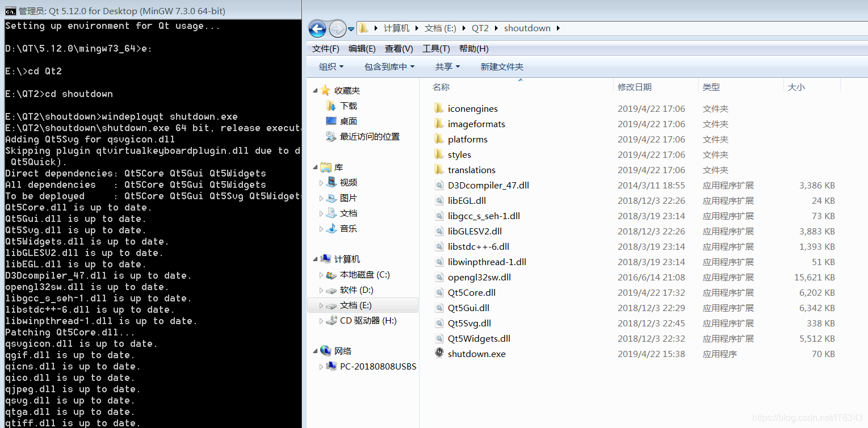The height and width of the screenshot is (428, 868).
Task: Open the 工具(T) menu
Action: [x=436, y=49]
